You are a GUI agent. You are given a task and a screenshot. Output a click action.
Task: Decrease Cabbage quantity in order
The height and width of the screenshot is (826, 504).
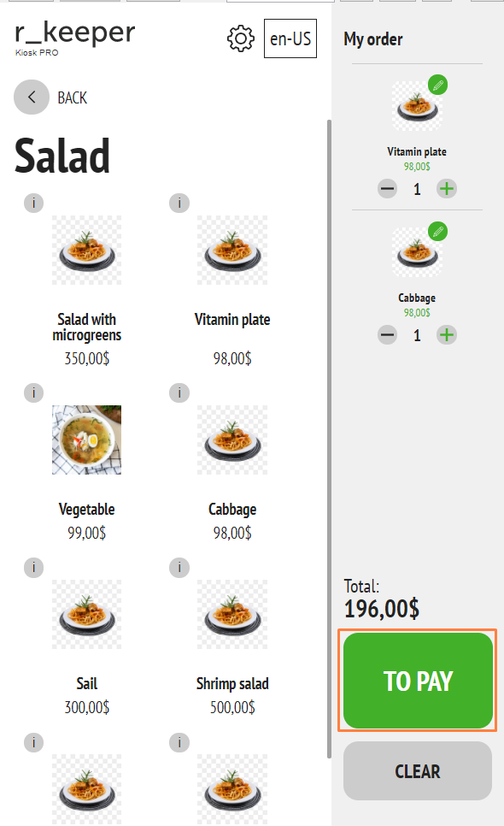387,334
